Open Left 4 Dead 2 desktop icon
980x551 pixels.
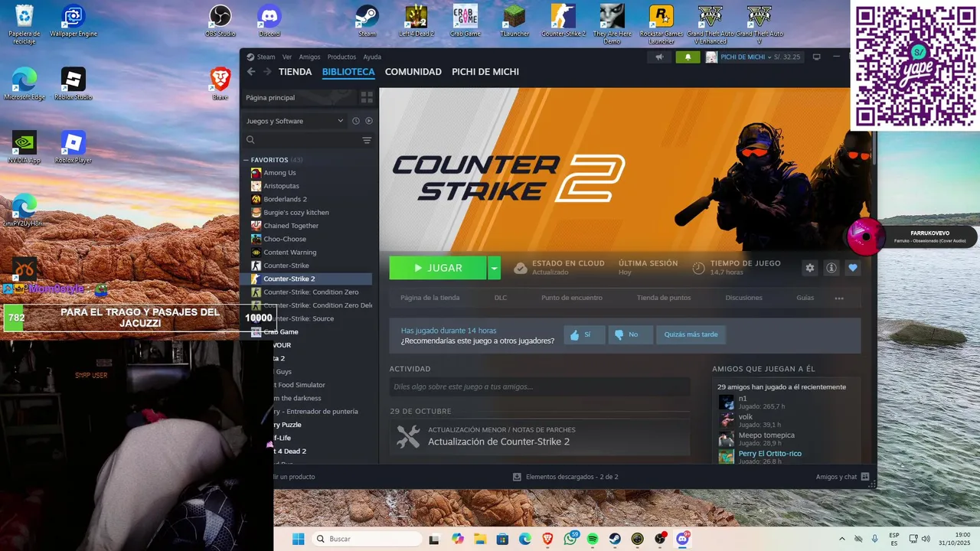tap(416, 21)
